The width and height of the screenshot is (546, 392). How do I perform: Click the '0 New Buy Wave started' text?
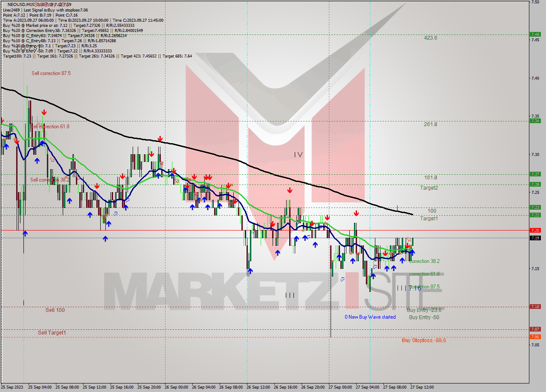[370, 317]
